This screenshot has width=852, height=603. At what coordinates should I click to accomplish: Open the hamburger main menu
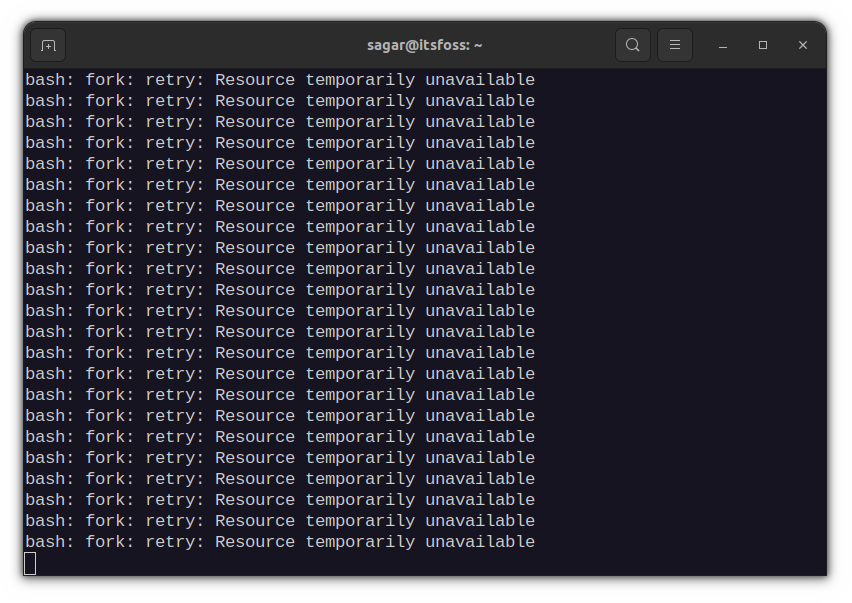pyautogui.click(x=675, y=45)
